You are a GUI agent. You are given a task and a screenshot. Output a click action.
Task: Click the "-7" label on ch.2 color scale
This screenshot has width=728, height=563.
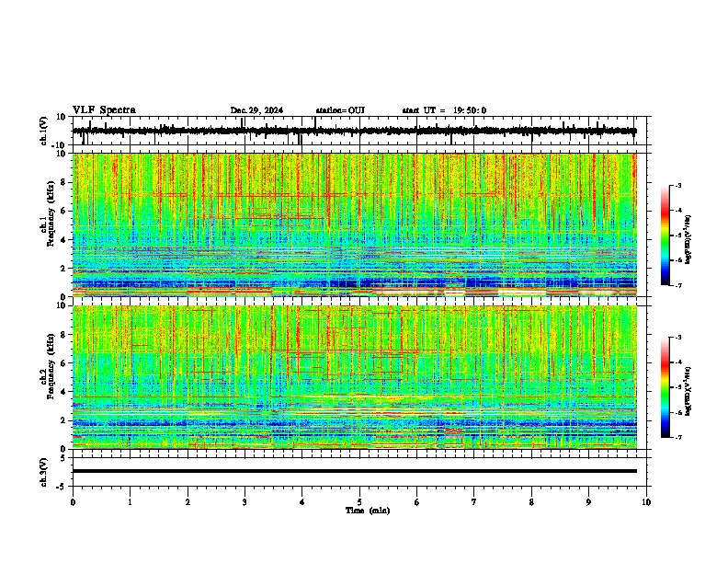[x=678, y=437]
